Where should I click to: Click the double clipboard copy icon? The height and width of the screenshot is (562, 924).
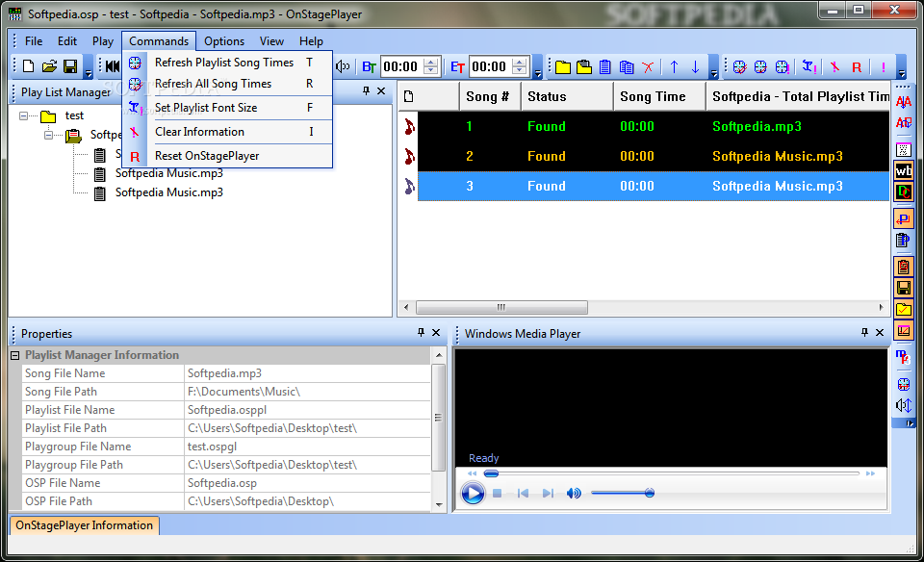click(x=627, y=66)
